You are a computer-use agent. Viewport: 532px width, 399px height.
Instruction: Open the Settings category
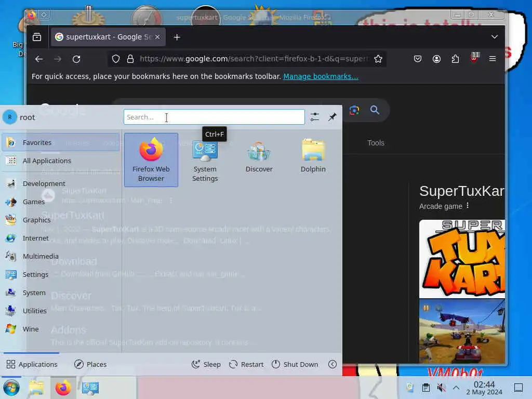click(x=61, y=274)
